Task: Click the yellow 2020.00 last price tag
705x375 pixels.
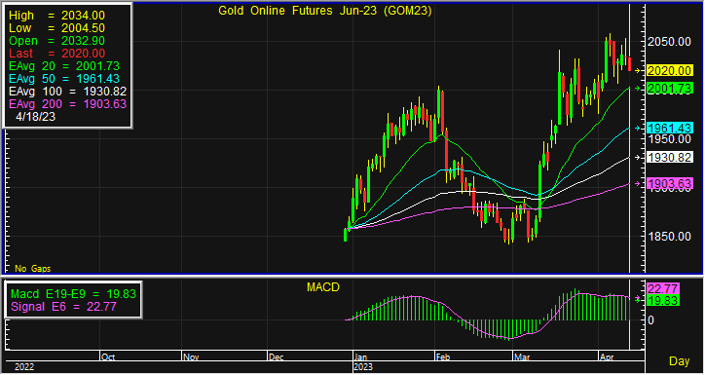Action: pos(669,71)
